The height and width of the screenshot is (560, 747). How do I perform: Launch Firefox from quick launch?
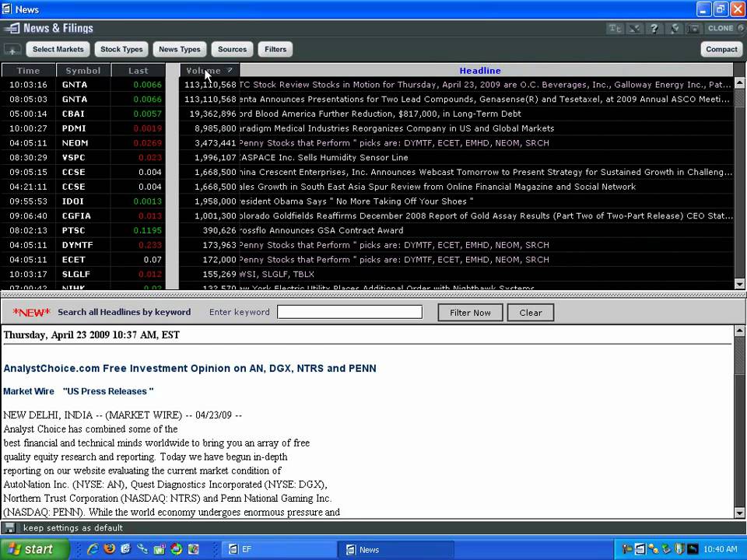coord(109,549)
